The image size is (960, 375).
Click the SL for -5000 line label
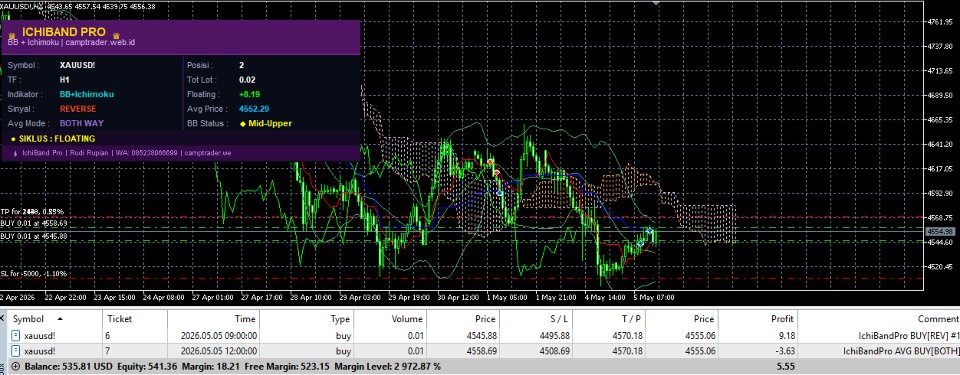[x=34, y=273]
